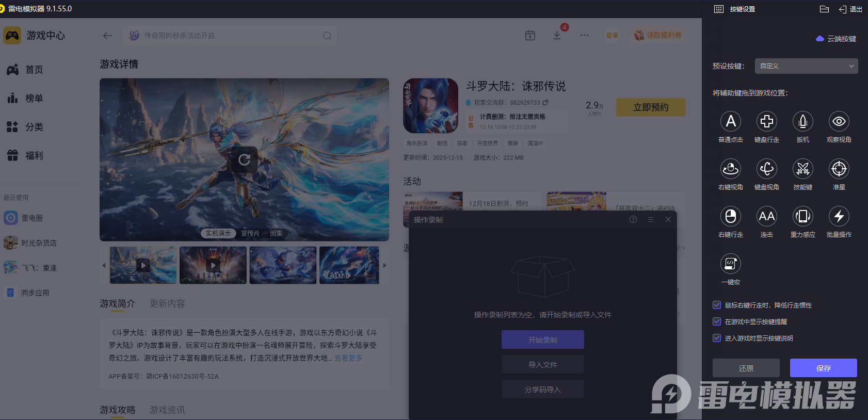The height and width of the screenshot is (420, 868).
Task: Switch preview to 宣传片
Action: [250, 233]
